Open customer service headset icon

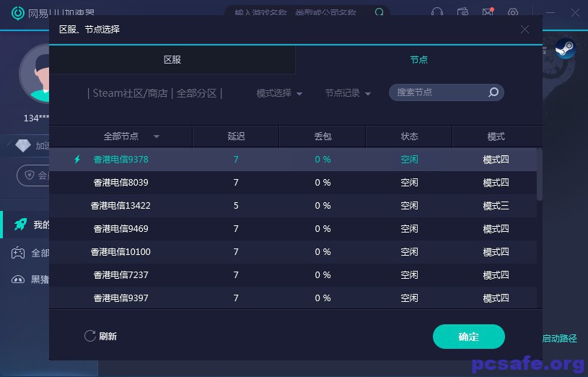click(437, 12)
